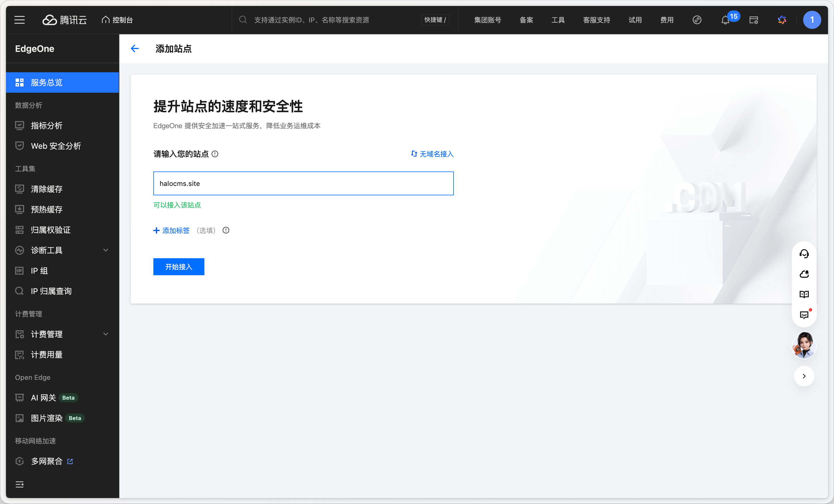Click the info icon next to 请输入您的站点
The width and height of the screenshot is (834, 504).
click(x=215, y=154)
